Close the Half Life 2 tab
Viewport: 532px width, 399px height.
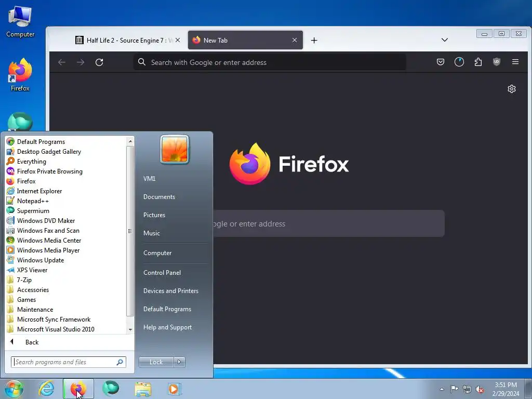[178, 40]
